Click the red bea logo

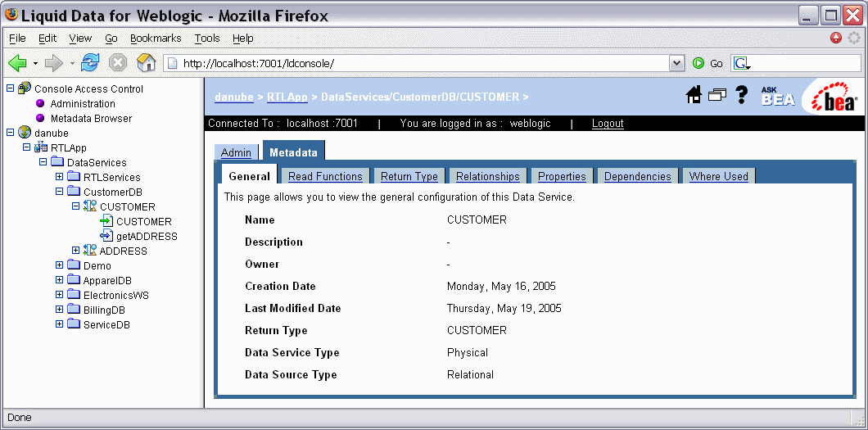834,97
